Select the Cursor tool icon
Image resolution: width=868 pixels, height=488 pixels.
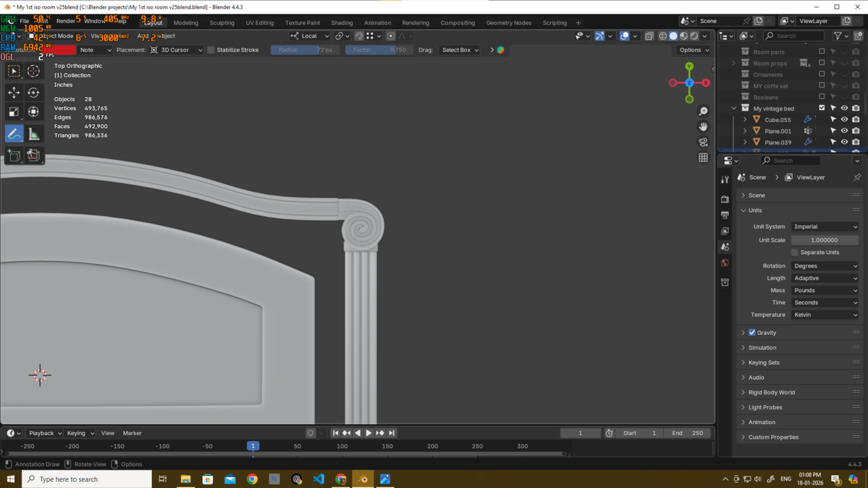33,71
